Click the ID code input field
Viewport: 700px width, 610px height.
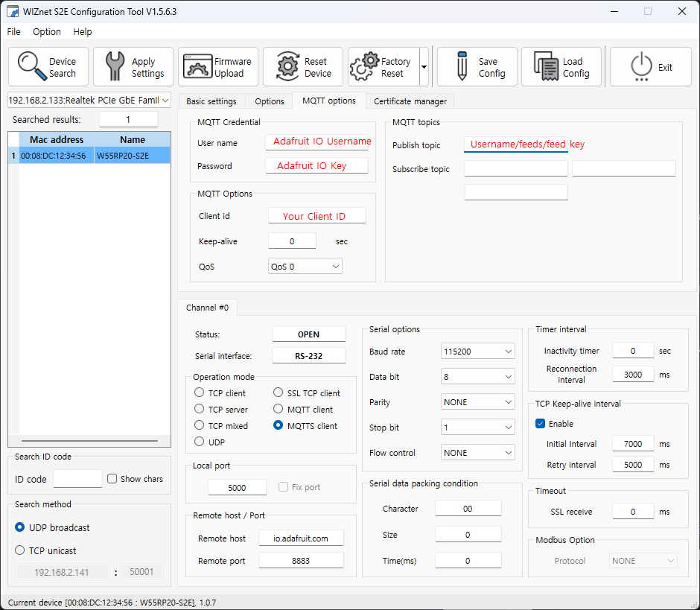pyautogui.click(x=77, y=479)
